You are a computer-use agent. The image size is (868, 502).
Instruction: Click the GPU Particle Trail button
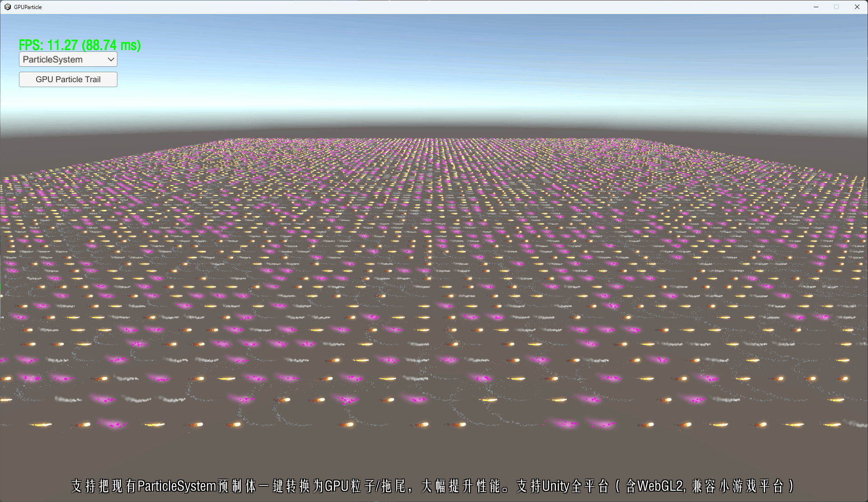[68, 79]
